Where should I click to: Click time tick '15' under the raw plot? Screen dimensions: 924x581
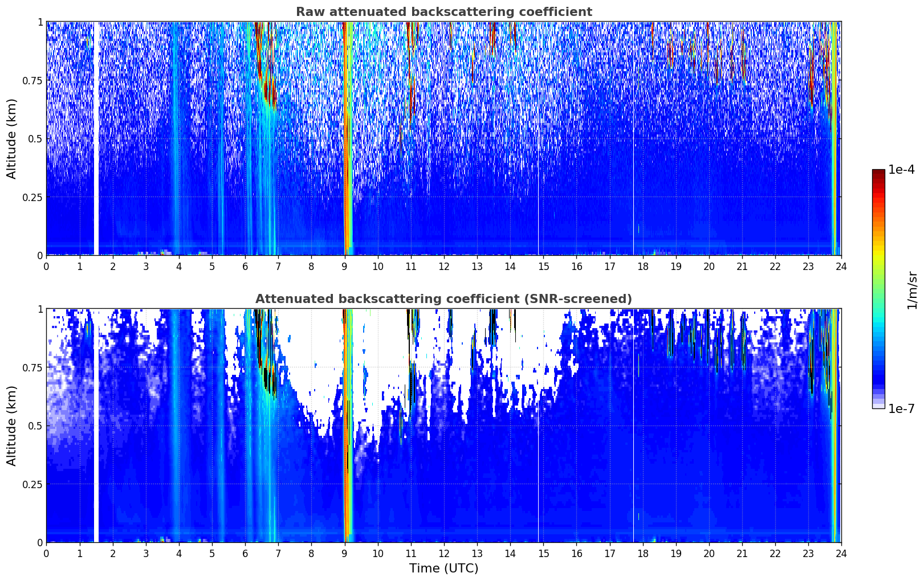click(543, 266)
